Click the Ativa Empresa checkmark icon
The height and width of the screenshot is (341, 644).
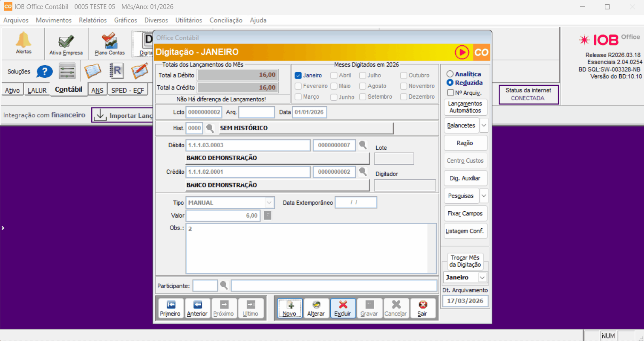pos(66,41)
